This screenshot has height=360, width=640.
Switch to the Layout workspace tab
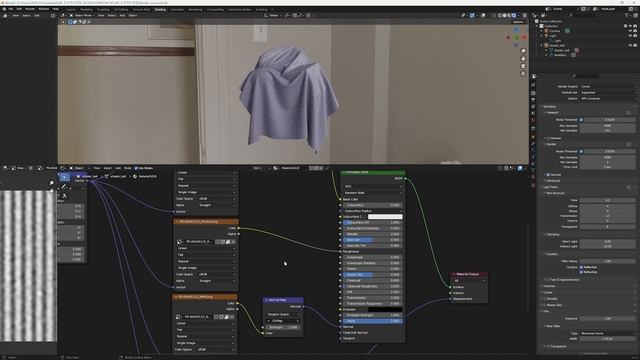click(71, 9)
